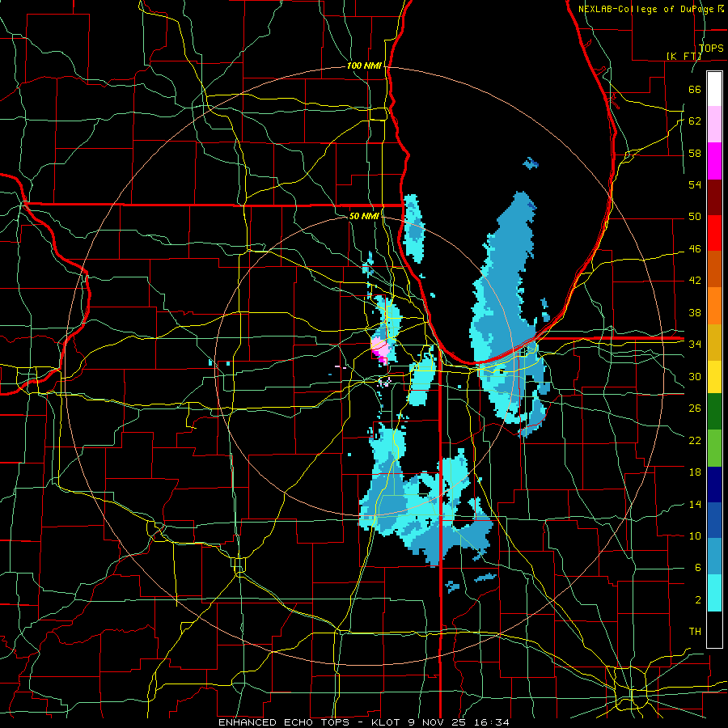
Task: Click the legend value "38"
Action: [695, 312]
